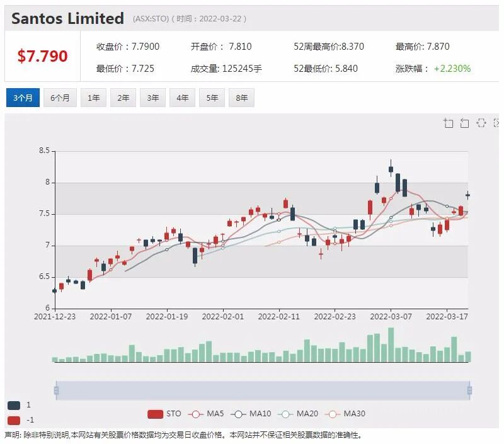This screenshot has height=444, width=504.
Task: Grab the left data zoom slider handle
Action: click(x=56, y=390)
